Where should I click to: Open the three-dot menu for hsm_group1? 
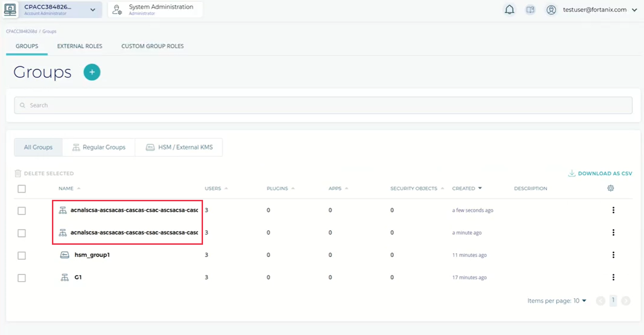click(613, 255)
